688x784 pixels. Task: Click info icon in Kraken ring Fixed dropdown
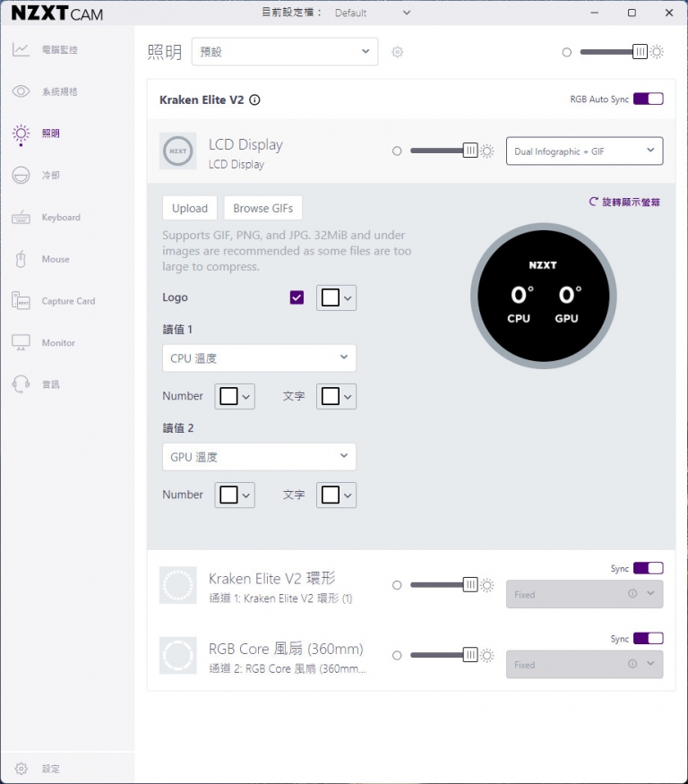(x=632, y=593)
